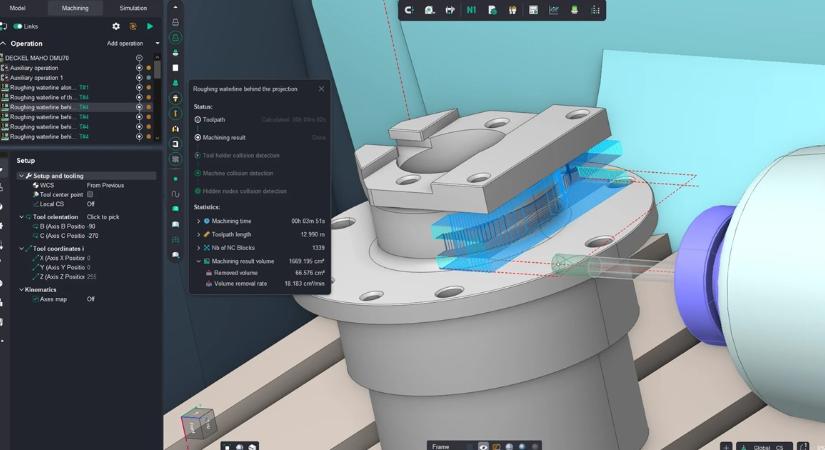Viewport: 825px width, 450px height.
Task: Switch to the Model tab
Action: 17,8
